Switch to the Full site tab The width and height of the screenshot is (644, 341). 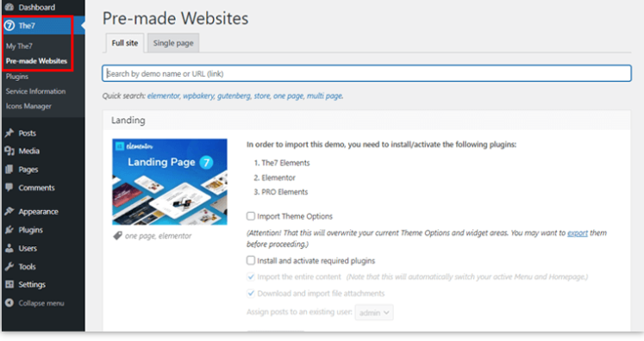click(x=125, y=43)
